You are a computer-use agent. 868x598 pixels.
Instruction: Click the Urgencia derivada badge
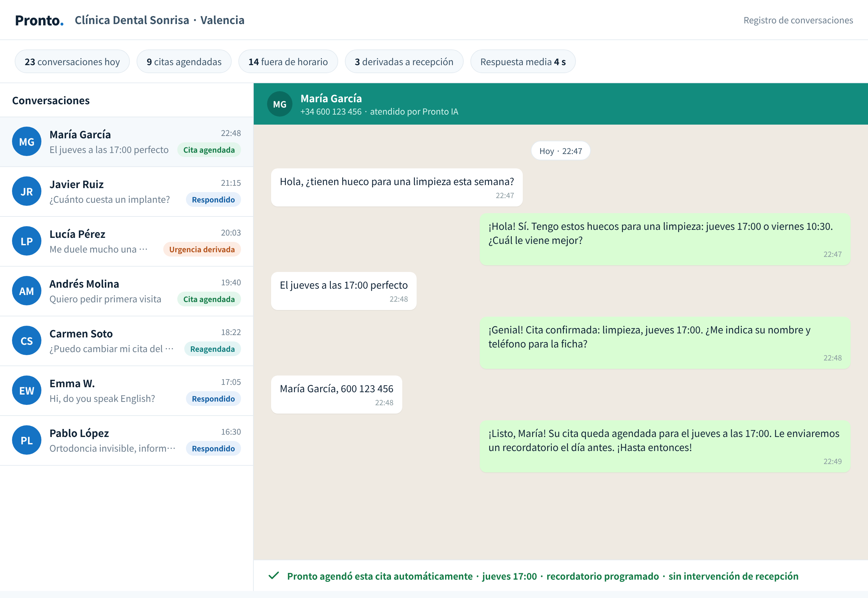[202, 250]
